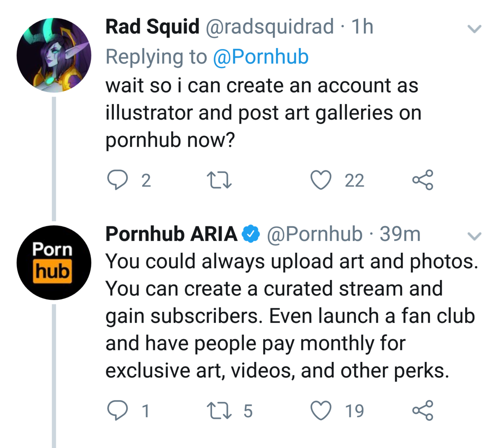Open the 1h timestamp on Rad Squid's tweet
Viewport: 497px width, 448px height.
[362, 27]
